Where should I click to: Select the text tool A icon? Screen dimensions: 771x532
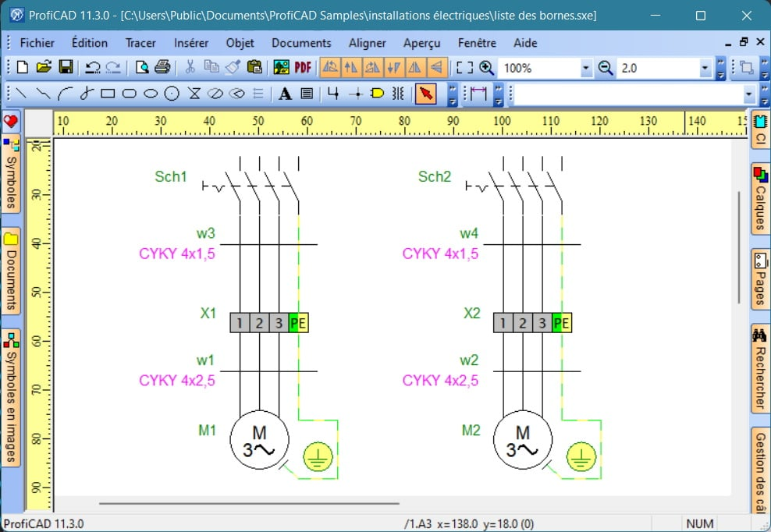(x=285, y=93)
